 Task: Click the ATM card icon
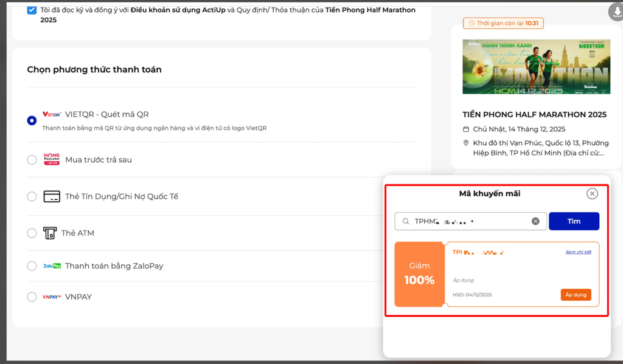[50, 233]
